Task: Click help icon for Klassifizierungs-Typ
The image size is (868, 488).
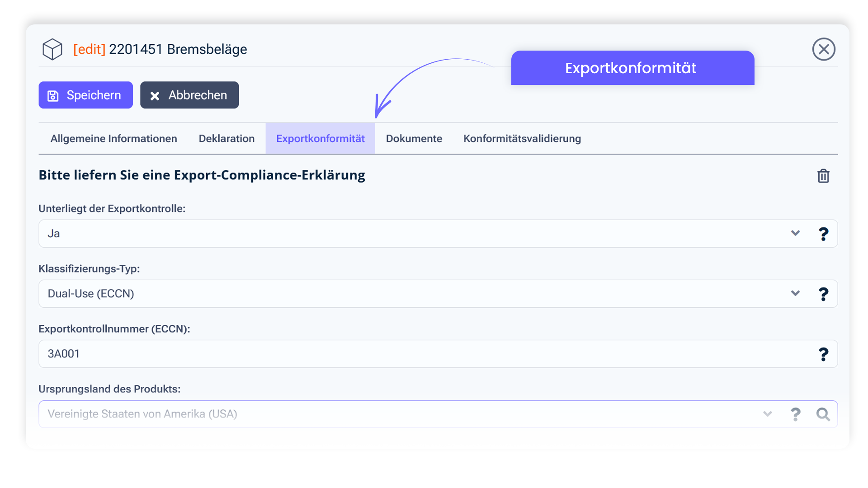Action: click(x=823, y=294)
